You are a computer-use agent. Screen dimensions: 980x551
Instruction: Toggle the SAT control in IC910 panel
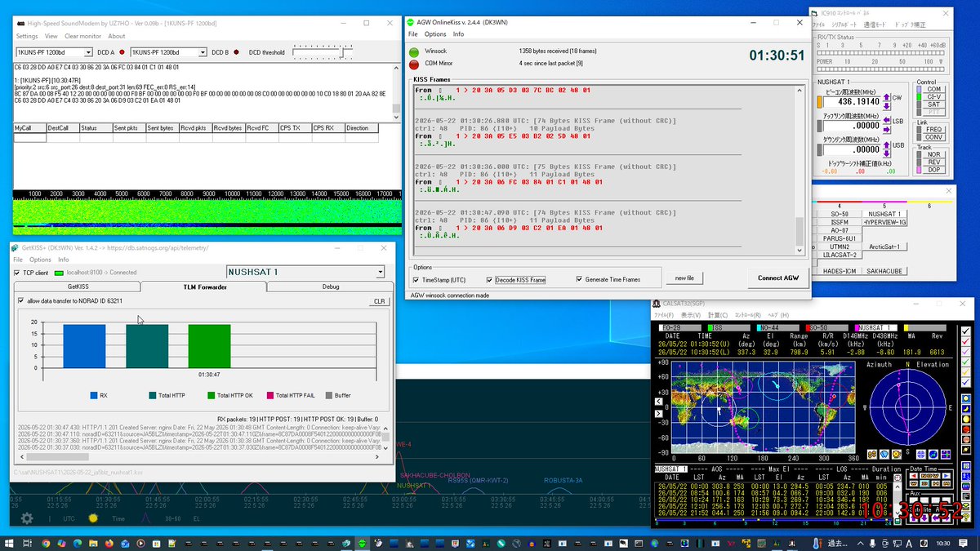[x=933, y=104]
